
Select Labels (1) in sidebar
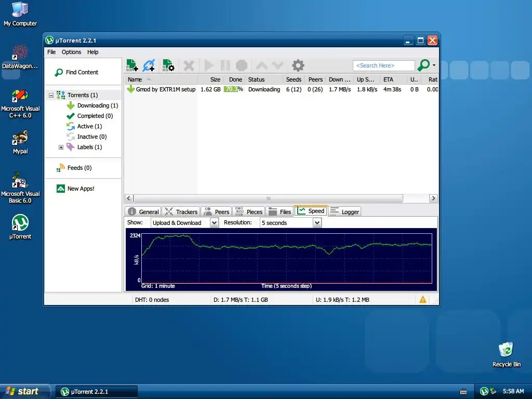(x=84, y=147)
